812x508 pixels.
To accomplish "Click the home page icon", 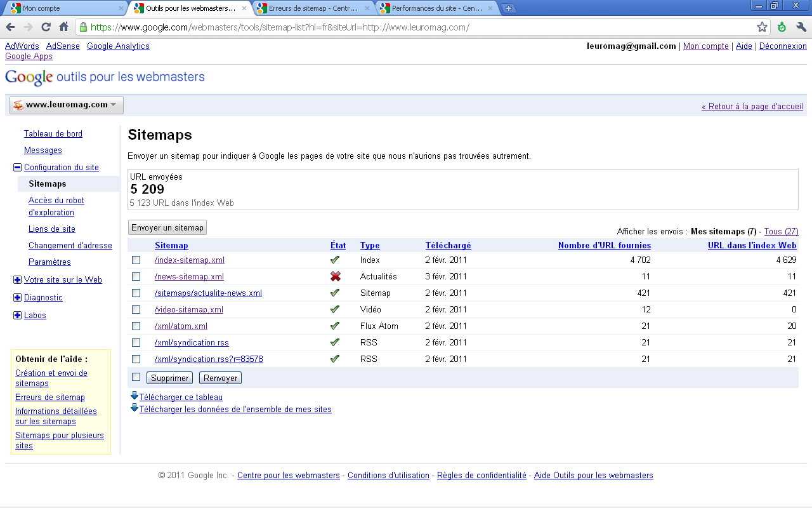I will pyautogui.click(x=63, y=27).
